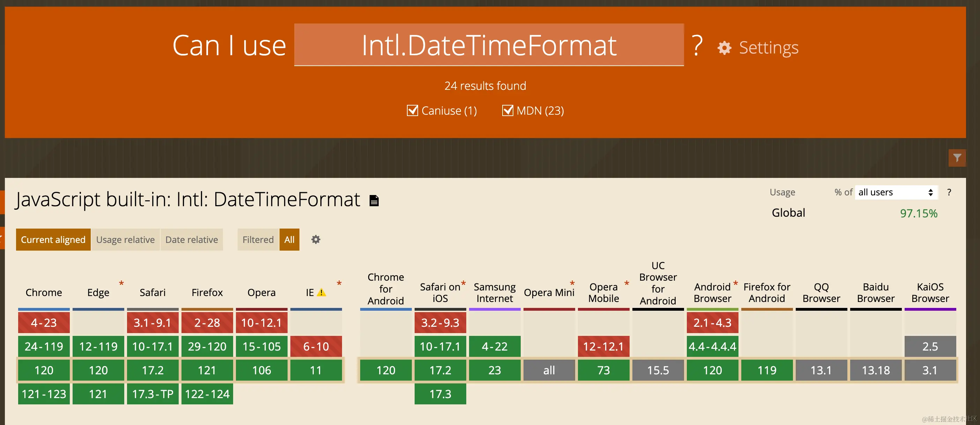Click the small gear next to All button
The image size is (980, 425).
[315, 239]
